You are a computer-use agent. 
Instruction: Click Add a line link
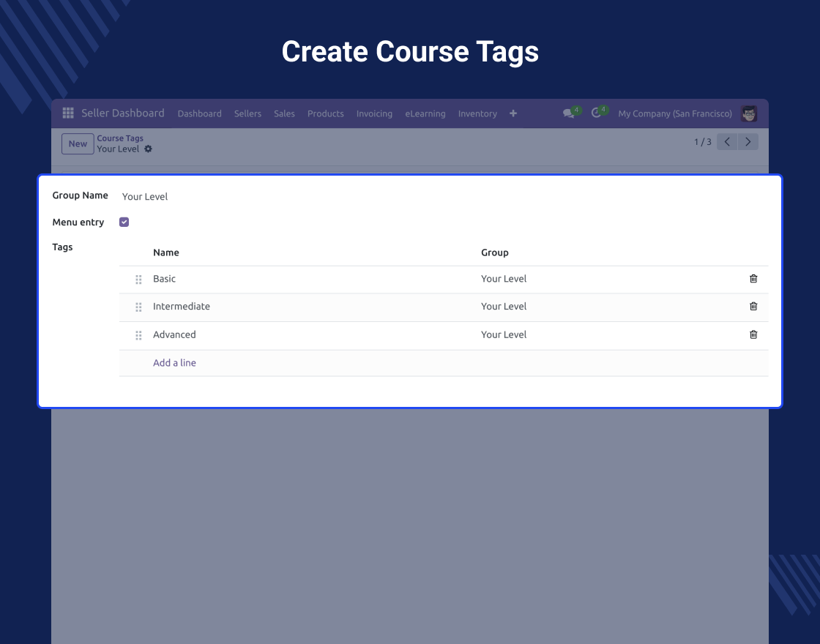(x=174, y=363)
